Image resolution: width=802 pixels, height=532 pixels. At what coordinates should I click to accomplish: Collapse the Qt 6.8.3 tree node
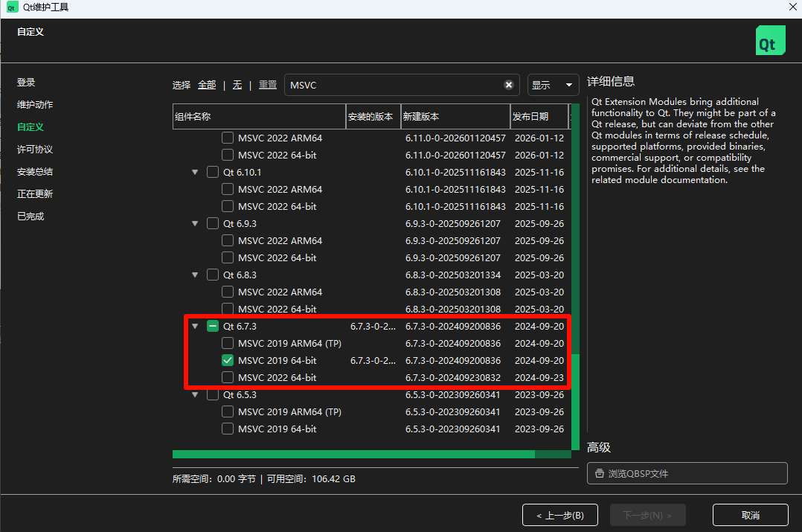(x=195, y=275)
